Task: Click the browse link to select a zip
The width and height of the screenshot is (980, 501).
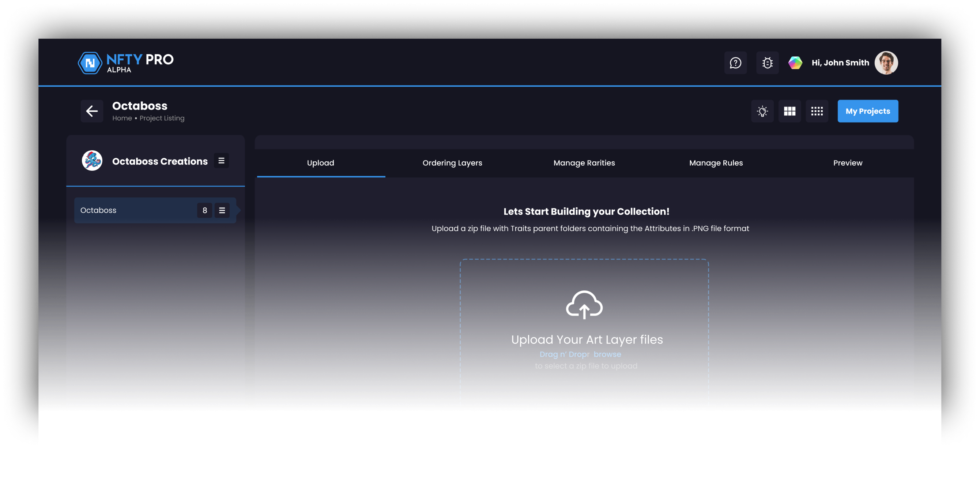Action: (607, 354)
